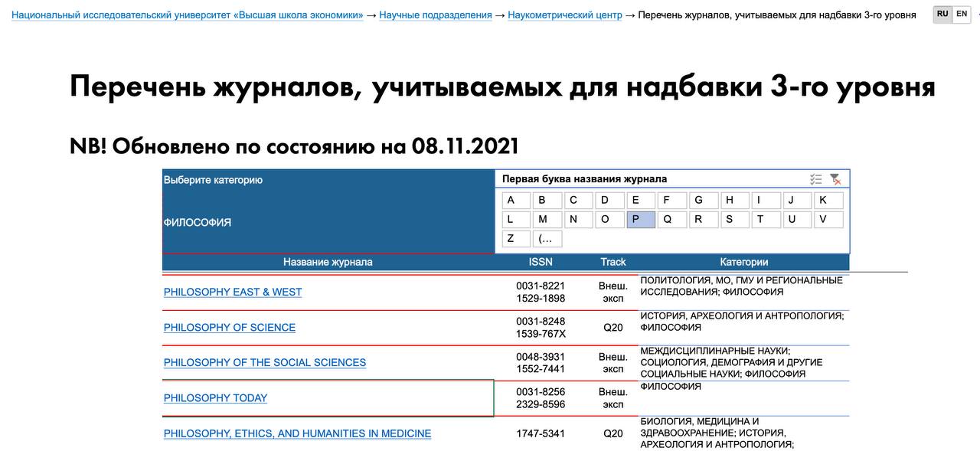Filter journals by letter L
The height and width of the screenshot is (451, 980).
coord(516,220)
